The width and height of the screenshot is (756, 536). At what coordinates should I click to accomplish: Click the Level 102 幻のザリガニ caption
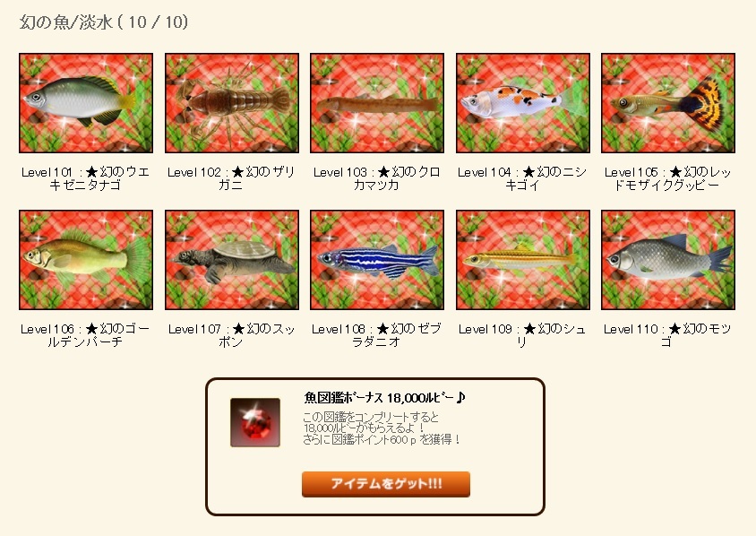point(231,178)
